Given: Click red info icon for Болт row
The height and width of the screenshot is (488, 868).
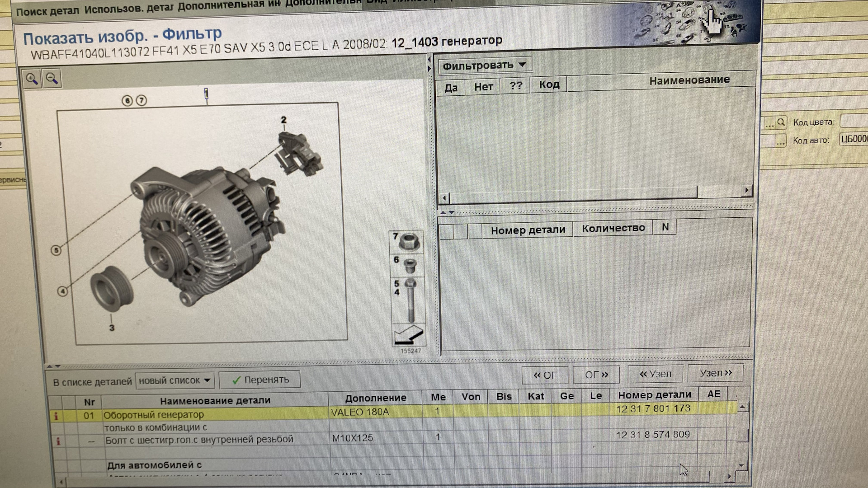Looking at the screenshot, I should pyautogui.click(x=58, y=441).
